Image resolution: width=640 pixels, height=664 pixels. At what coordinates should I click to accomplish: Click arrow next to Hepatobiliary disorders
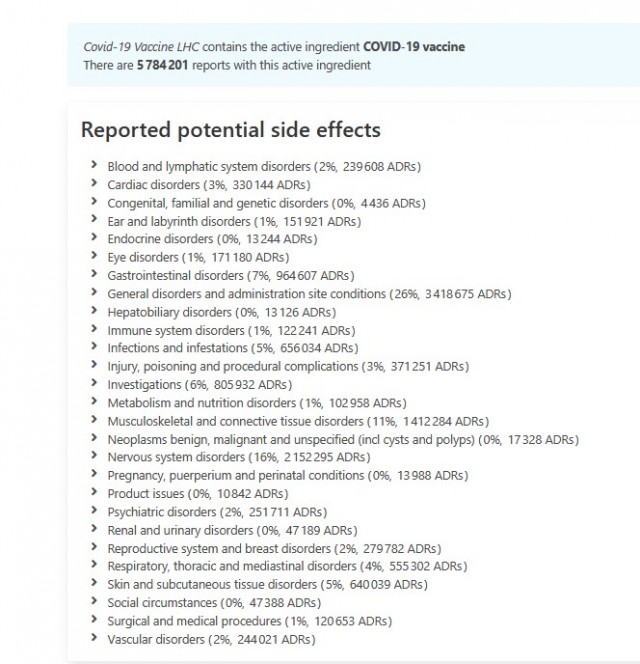pyautogui.click(x=93, y=311)
